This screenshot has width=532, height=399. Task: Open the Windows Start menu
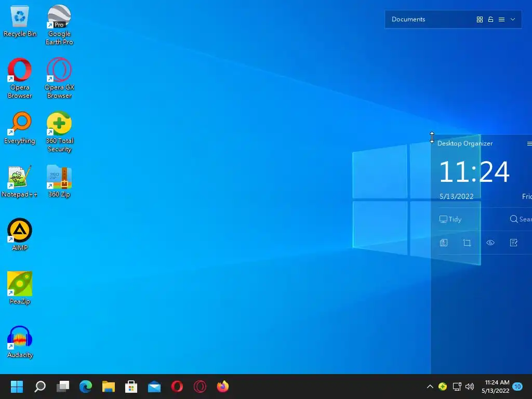tap(17, 387)
